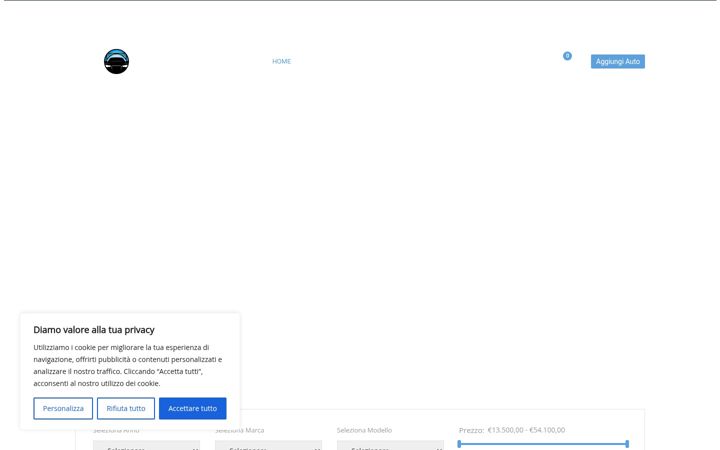The image size is (720, 450).
Task: Expand the Seleziona Anno dropdown
Action: click(x=146, y=446)
